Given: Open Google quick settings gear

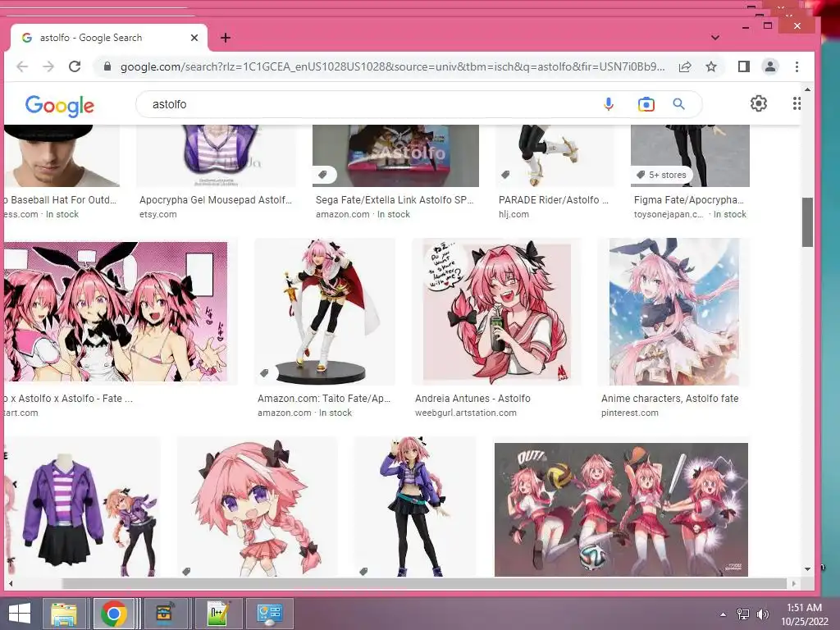Looking at the screenshot, I should tap(759, 103).
